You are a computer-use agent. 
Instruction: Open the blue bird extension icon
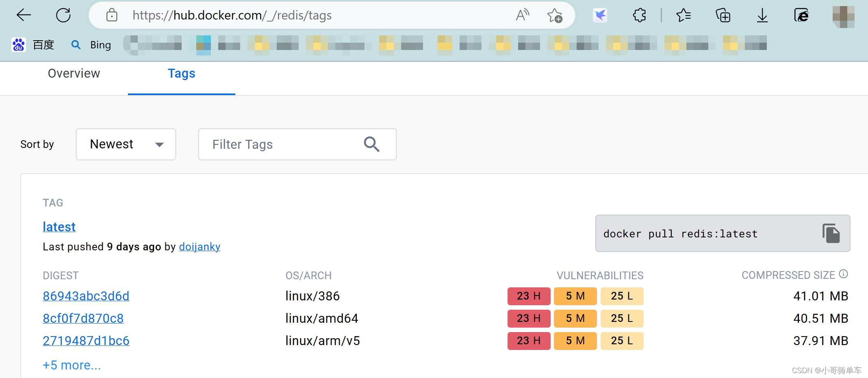(600, 15)
